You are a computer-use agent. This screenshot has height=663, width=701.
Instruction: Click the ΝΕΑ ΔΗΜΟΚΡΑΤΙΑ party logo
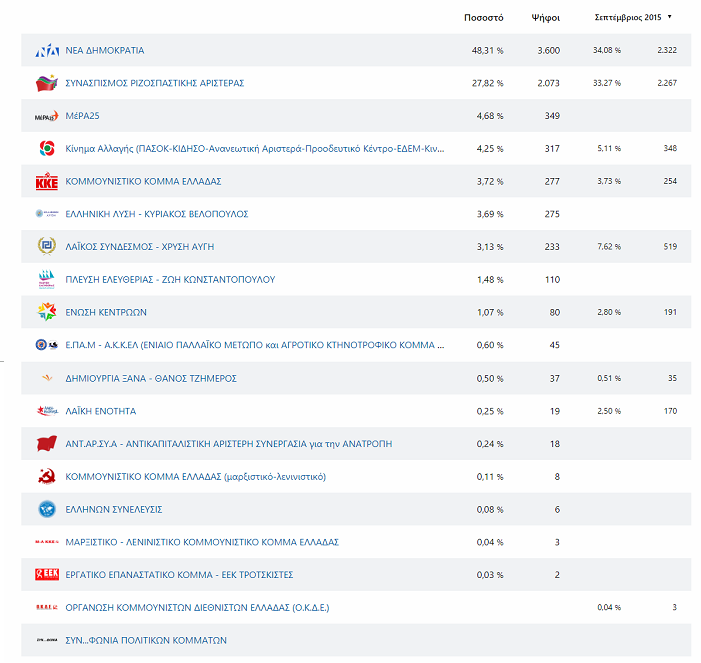tap(47, 50)
